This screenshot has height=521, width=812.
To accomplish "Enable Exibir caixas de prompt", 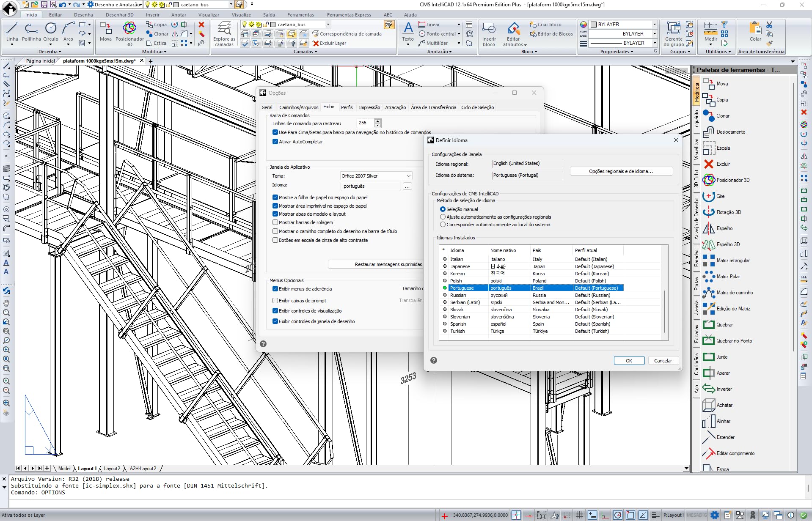I will click(275, 301).
